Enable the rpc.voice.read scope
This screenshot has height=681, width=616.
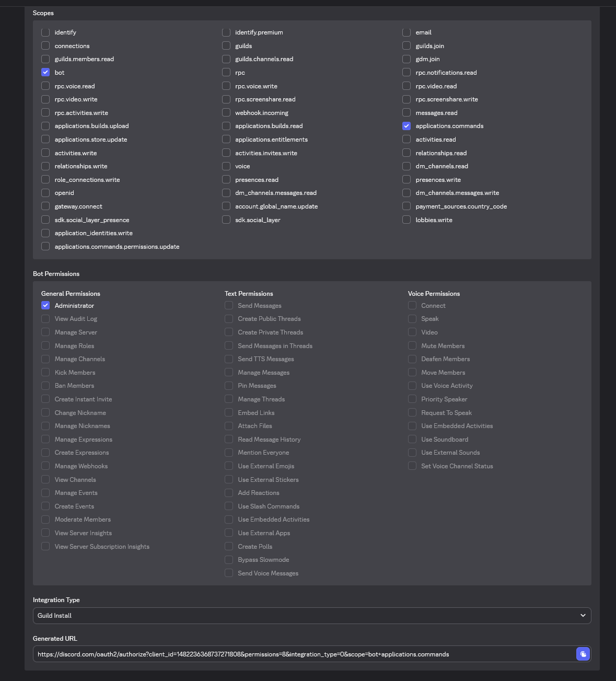(x=45, y=86)
